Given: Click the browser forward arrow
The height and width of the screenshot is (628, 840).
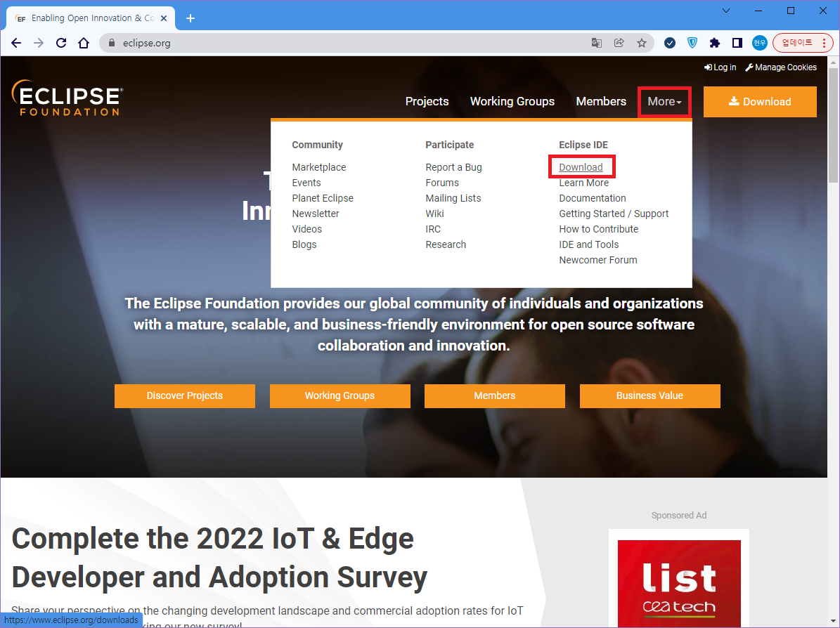Looking at the screenshot, I should pos(39,43).
